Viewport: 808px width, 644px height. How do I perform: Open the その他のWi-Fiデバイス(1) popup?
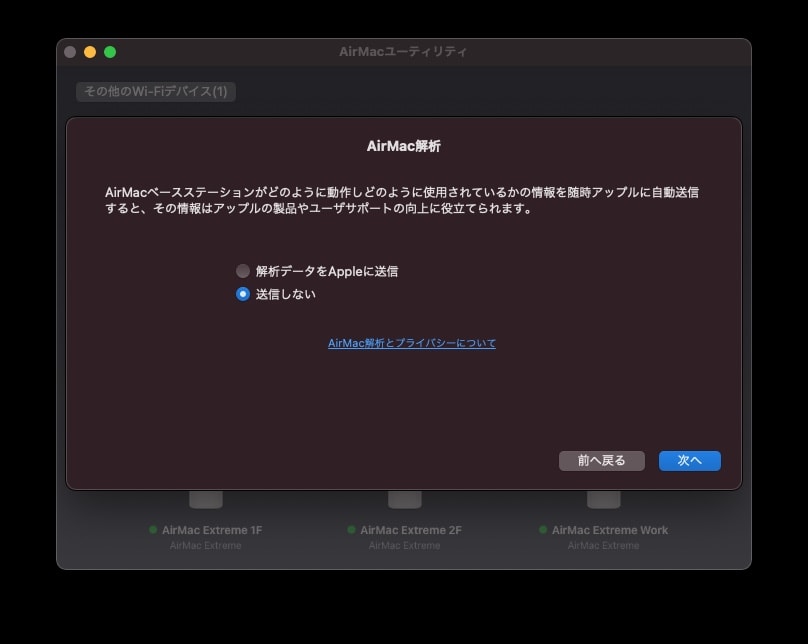pyautogui.click(x=156, y=91)
